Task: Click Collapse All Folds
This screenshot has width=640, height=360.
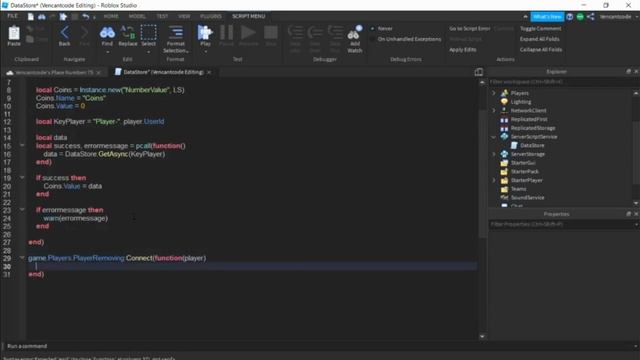Action: (541, 50)
